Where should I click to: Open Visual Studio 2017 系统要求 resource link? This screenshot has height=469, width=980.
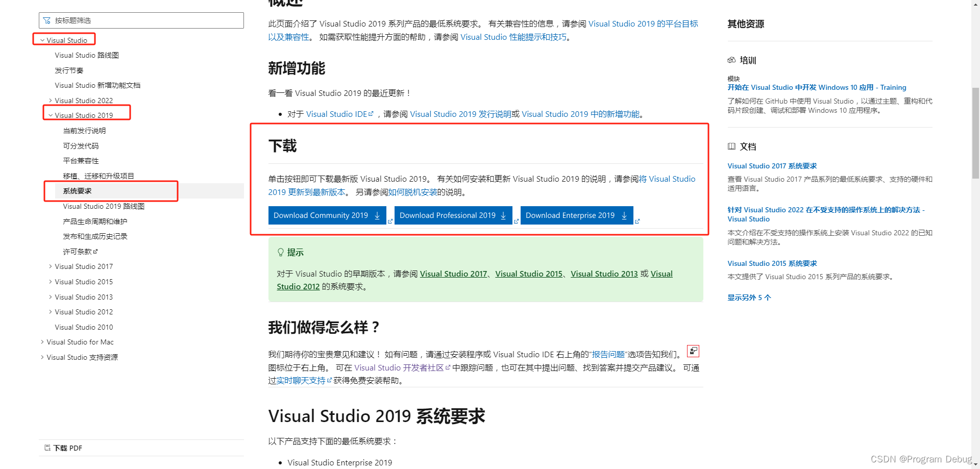tap(772, 166)
